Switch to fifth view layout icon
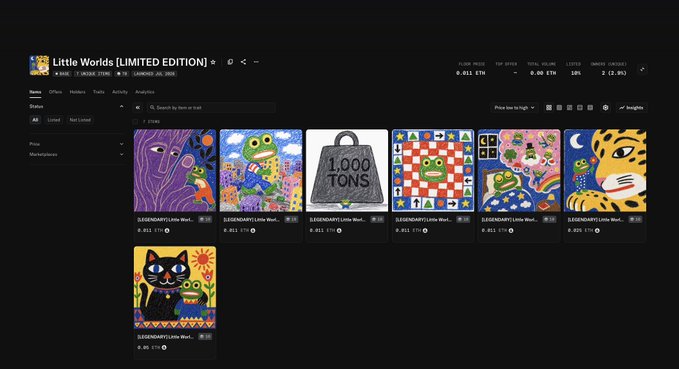 [x=590, y=107]
